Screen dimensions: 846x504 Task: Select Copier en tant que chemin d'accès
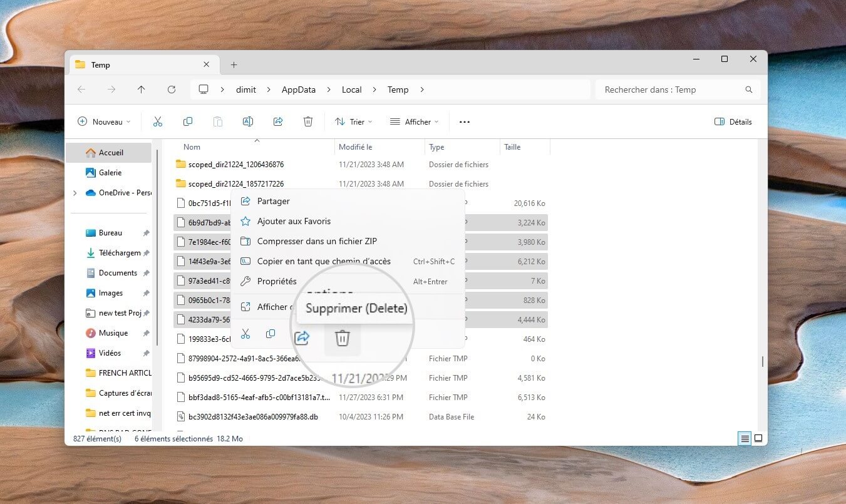point(348,261)
